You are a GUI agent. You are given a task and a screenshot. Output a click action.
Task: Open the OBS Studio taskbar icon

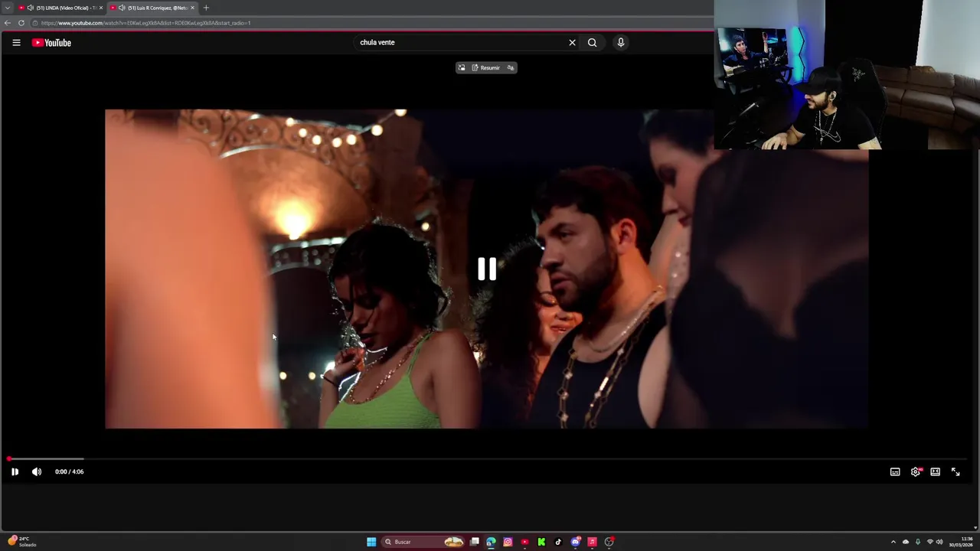click(609, 542)
